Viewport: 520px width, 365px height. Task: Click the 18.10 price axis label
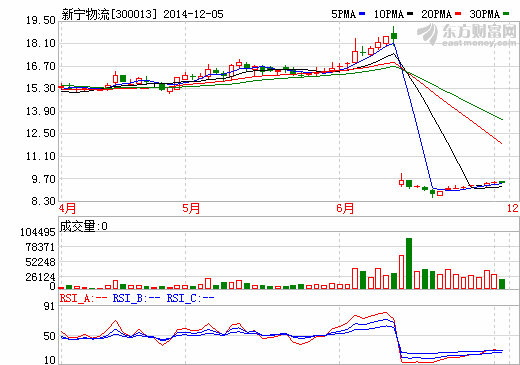coord(41,43)
